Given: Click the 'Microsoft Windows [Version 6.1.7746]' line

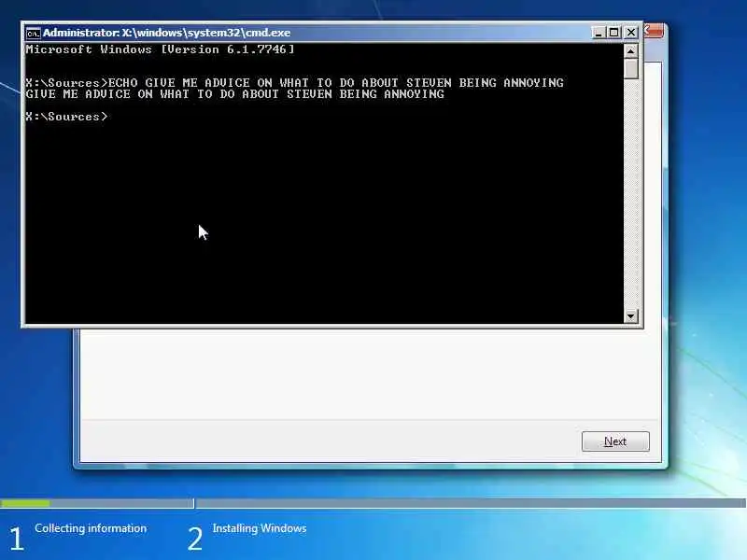Looking at the screenshot, I should pyautogui.click(x=160, y=49).
